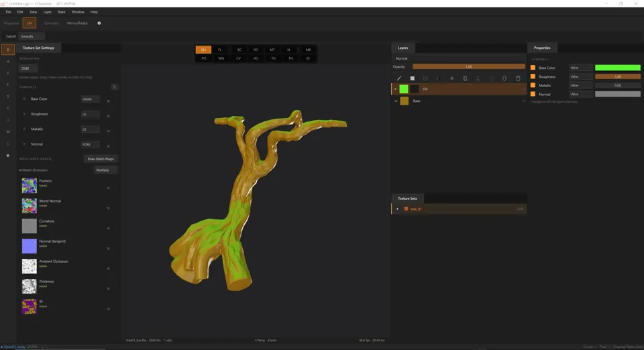Image resolution: width=644 pixels, height=350 pixels.
Task: Toggle the Symmetry option
Action: pos(52,23)
